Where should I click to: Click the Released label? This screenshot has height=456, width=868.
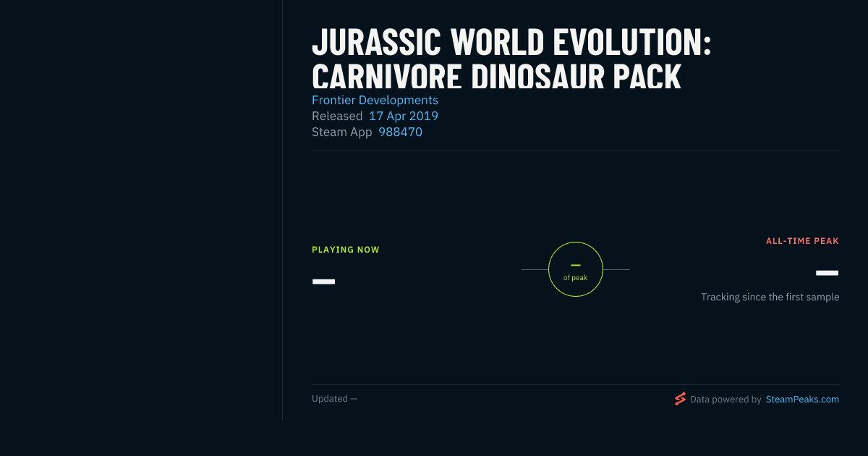[337, 116]
